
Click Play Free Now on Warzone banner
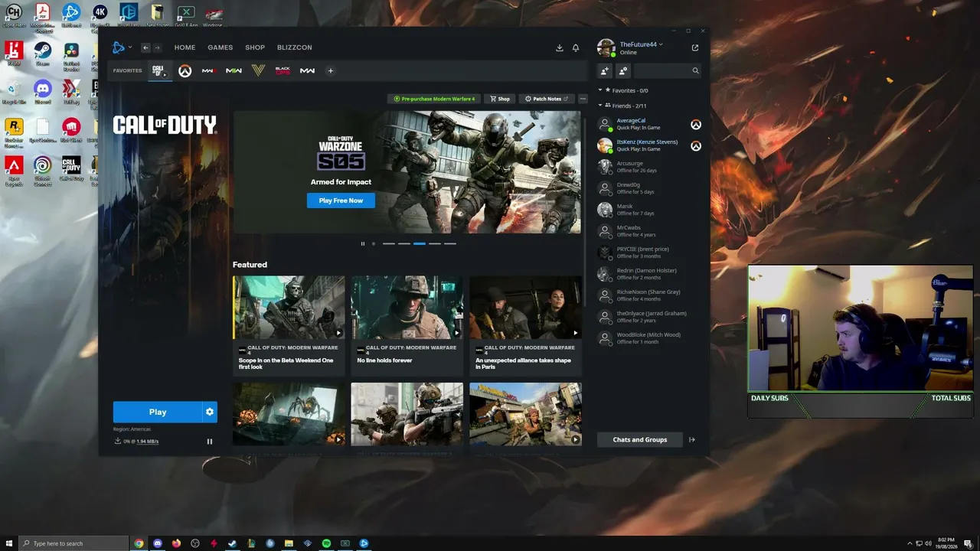(341, 201)
